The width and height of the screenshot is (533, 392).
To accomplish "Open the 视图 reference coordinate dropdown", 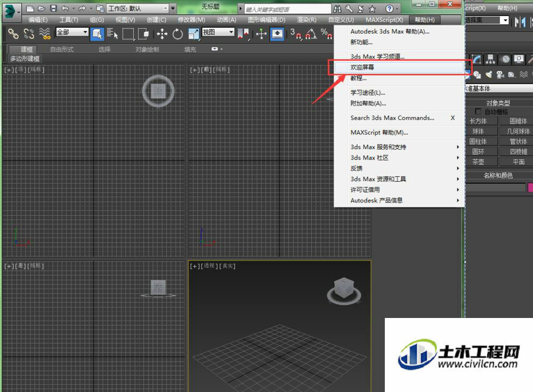I will tap(218, 32).
